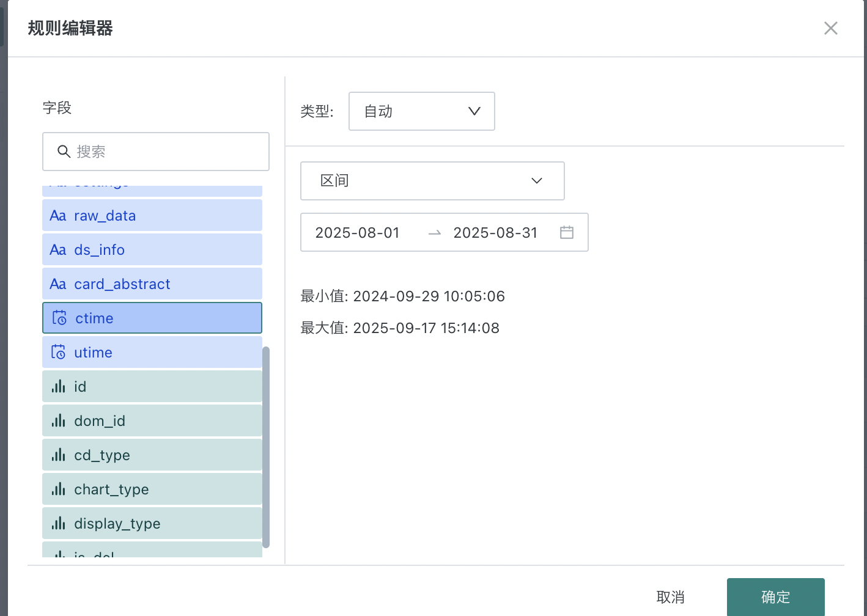The height and width of the screenshot is (616, 867).
Task: Click the bar chart icon beside dom_id
Action: tap(58, 420)
